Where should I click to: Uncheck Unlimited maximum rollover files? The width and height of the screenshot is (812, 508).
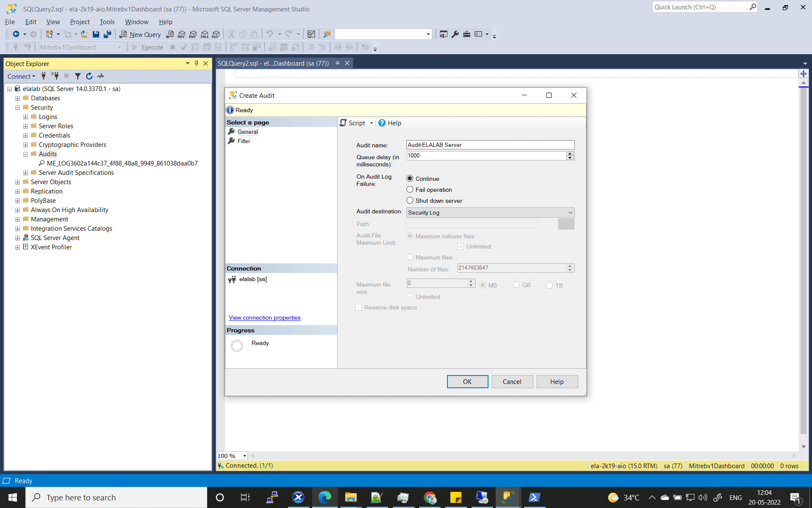[460, 246]
